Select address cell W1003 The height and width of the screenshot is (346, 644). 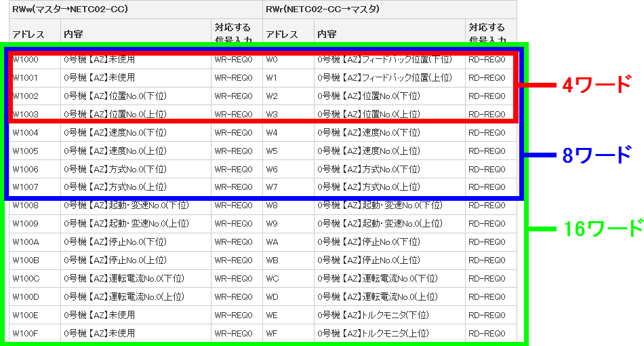pyautogui.click(x=35, y=114)
